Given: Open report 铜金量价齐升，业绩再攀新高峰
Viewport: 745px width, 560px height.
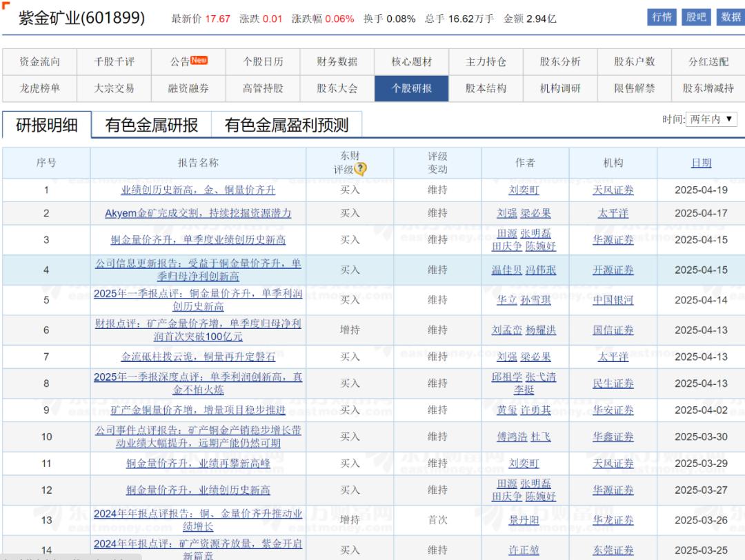Looking at the screenshot, I should click(x=198, y=463).
